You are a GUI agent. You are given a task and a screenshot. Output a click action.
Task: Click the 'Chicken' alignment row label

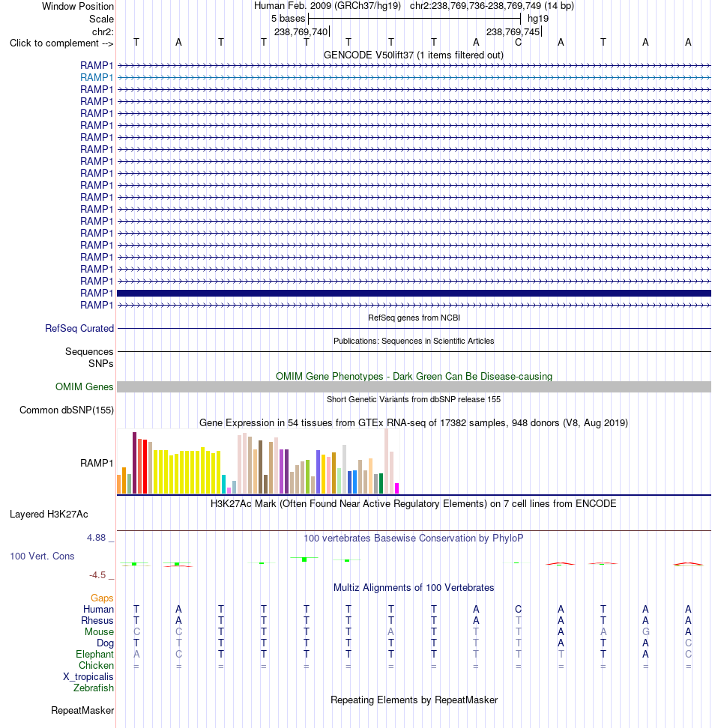pyautogui.click(x=96, y=665)
